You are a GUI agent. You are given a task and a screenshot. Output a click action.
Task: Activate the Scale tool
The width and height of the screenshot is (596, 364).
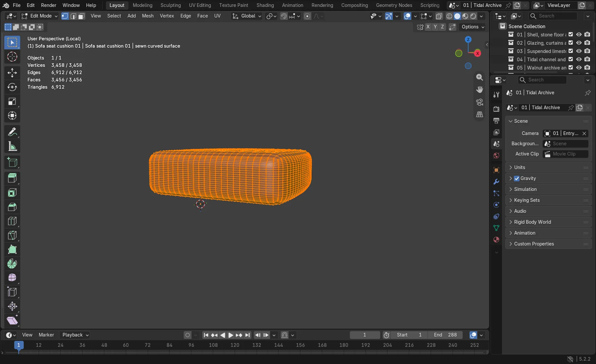(12, 101)
